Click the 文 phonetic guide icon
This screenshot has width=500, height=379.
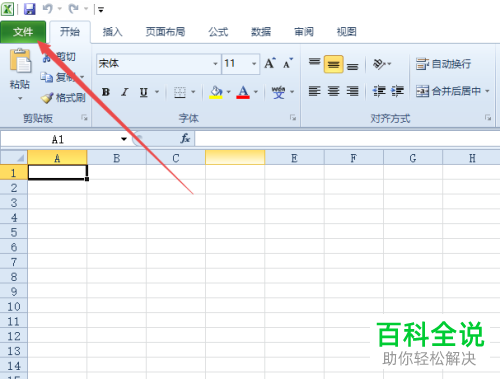278,92
